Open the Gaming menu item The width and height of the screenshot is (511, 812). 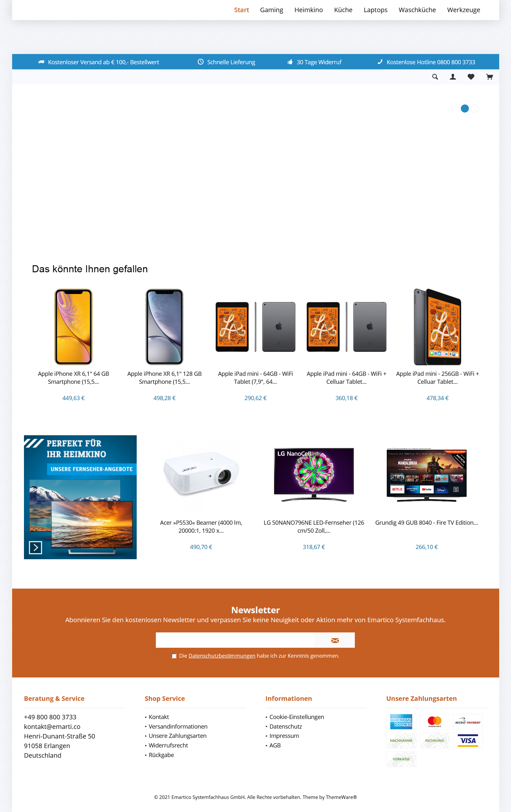coord(271,10)
